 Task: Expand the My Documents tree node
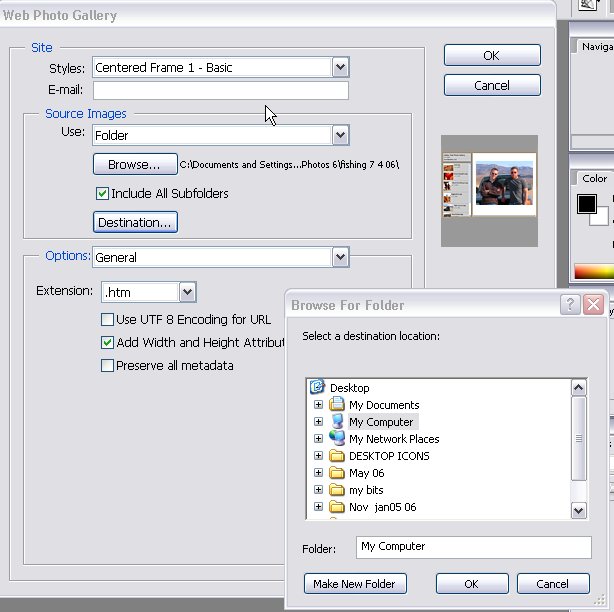318,404
